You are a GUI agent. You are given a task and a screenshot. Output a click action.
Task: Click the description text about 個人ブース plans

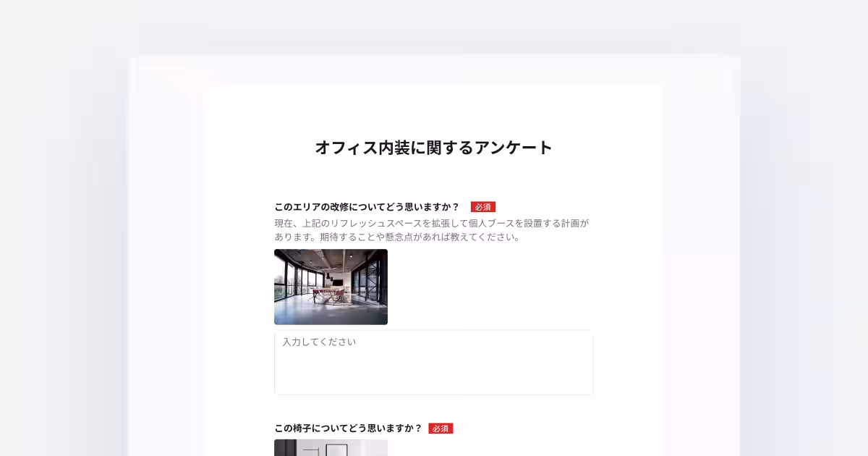(432, 224)
